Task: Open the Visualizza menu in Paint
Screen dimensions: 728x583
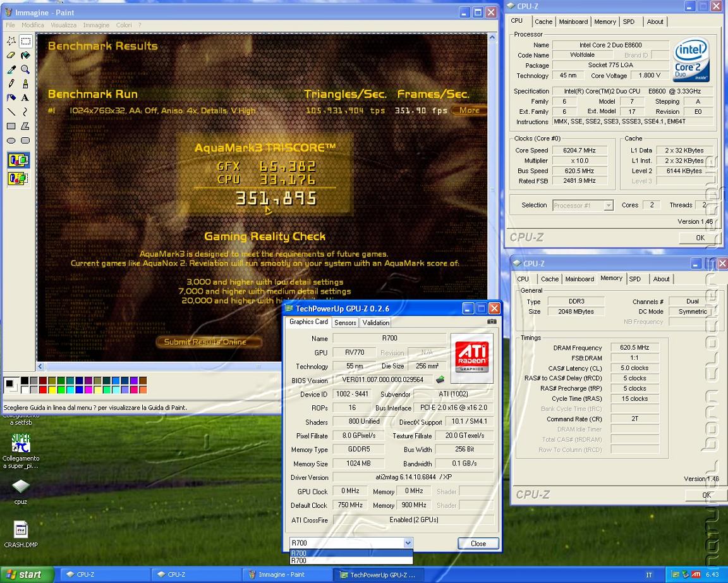Action: [64, 25]
